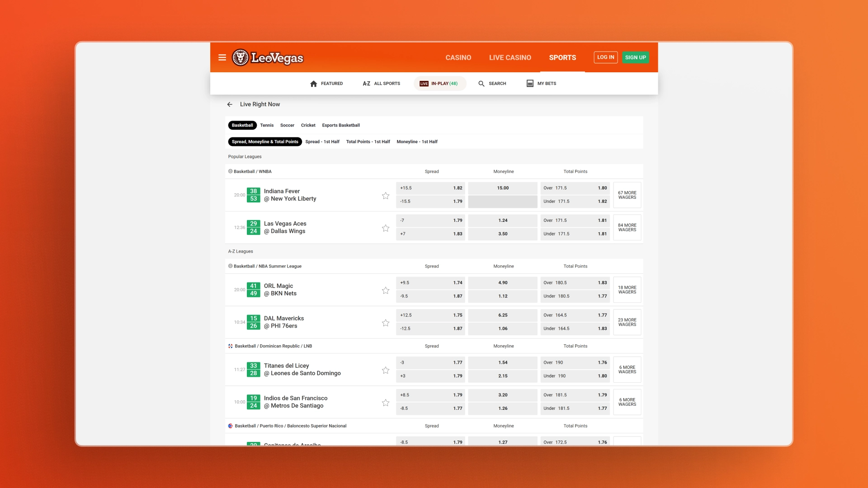The width and height of the screenshot is (868, 488).
Task: Favorite the Indiana Fever game with the star
Action: tap(386, 196)
